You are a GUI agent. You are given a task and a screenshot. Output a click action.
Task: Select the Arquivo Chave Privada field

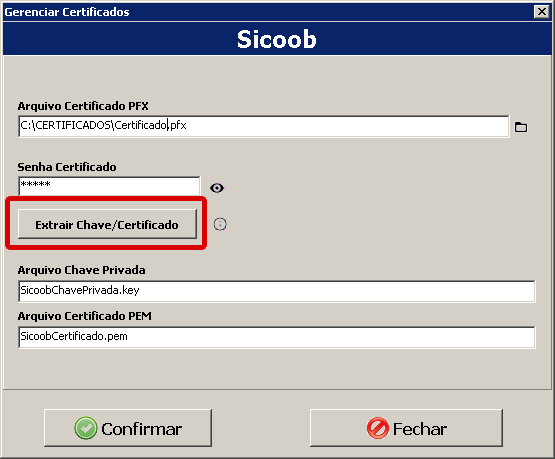(x=277, y=291)
